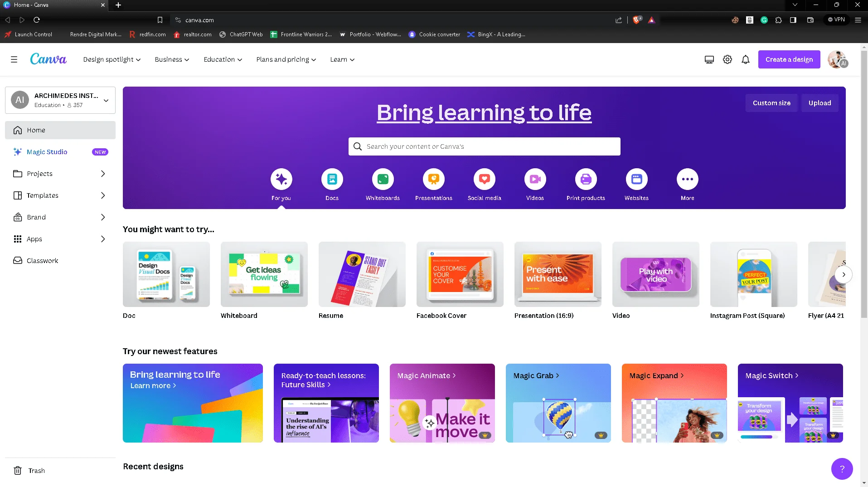Select the Whiteboards category icon

coord(383,179)
